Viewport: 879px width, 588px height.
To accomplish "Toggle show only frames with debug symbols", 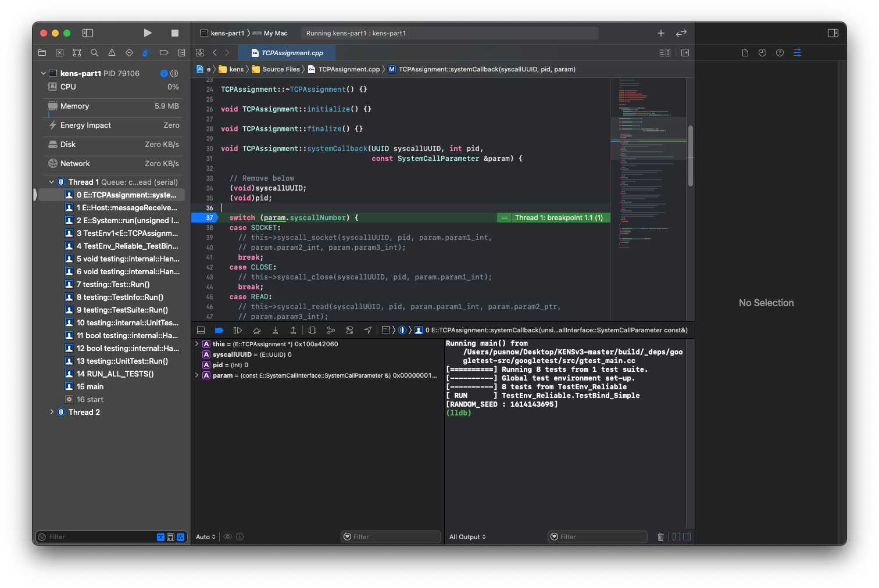I will tap(170, 537).
